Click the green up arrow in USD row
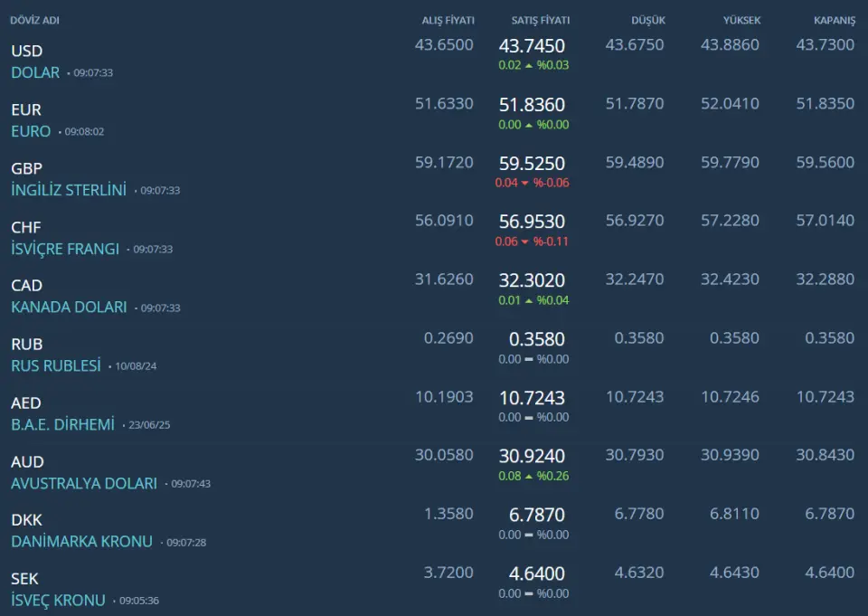This screenshot has width=868, height=616. coord(529,66)
